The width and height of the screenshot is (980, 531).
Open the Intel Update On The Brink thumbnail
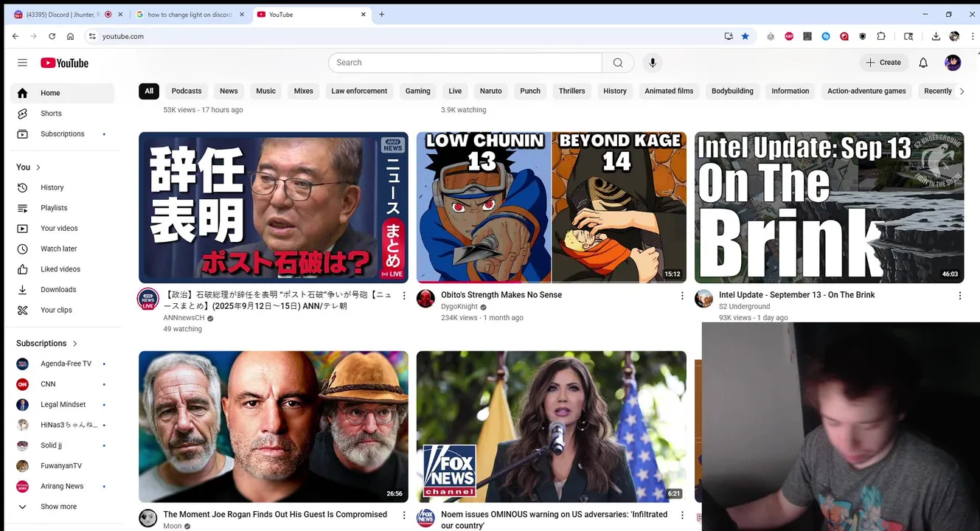[x=829, y=207]
